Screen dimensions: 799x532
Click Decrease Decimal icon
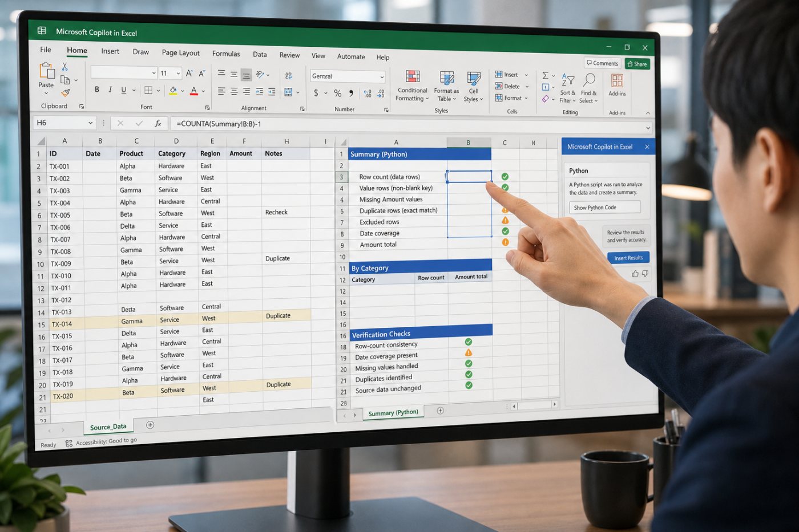click(x=381, y=94)
